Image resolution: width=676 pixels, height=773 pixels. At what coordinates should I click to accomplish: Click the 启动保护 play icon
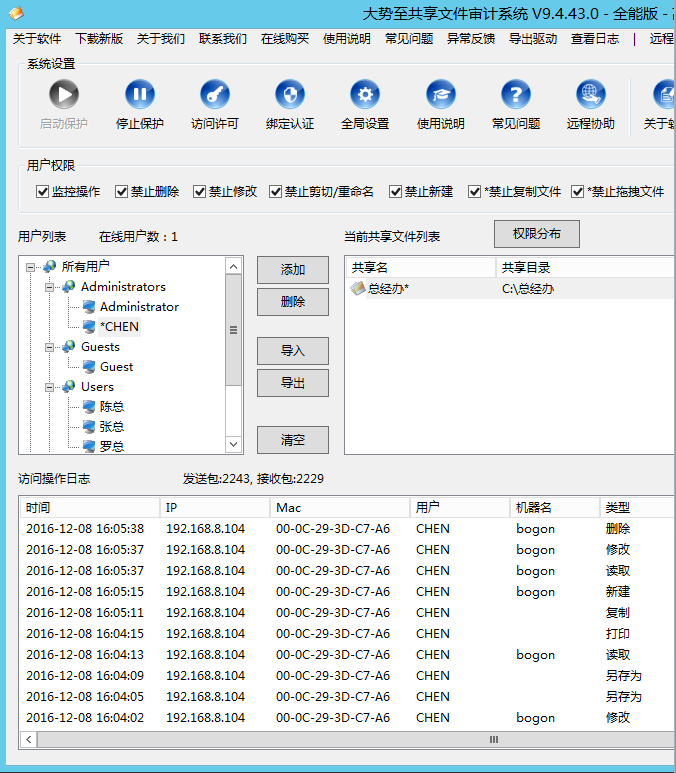point(64,96)
